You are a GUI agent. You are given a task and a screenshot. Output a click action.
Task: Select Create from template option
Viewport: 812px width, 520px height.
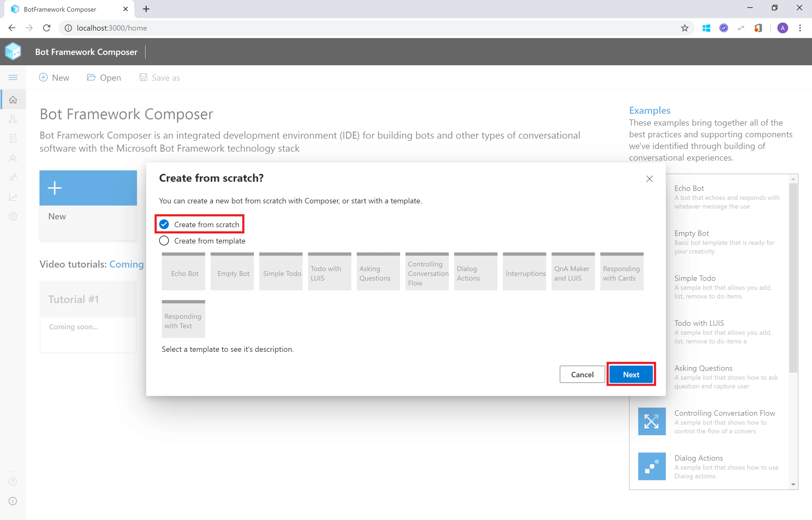pos(202,241)
